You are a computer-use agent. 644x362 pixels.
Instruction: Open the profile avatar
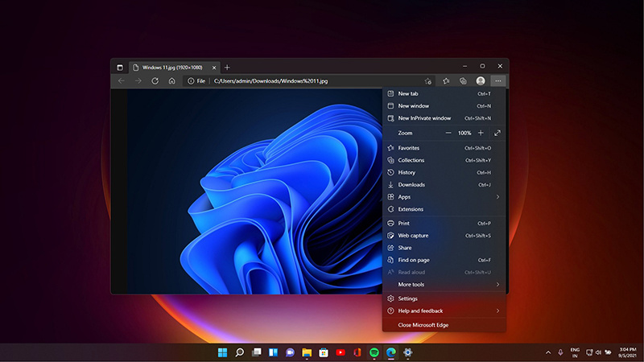coord(481,81)
